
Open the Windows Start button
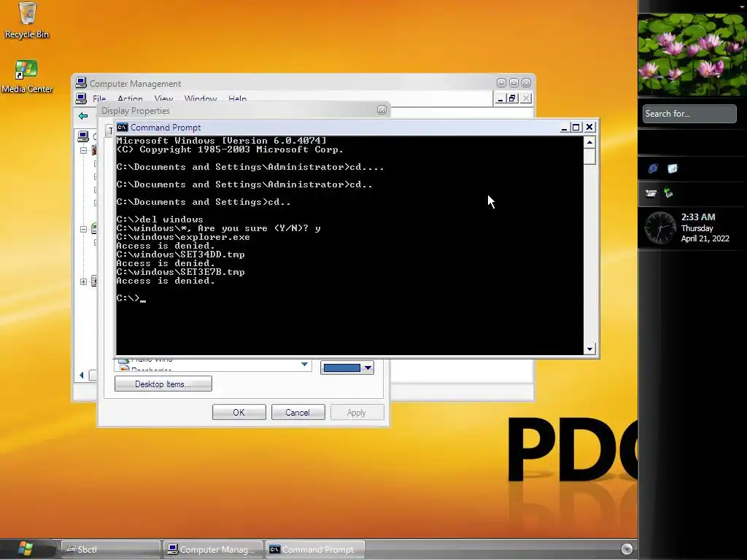pyautogui.click(x=25, y=548)
